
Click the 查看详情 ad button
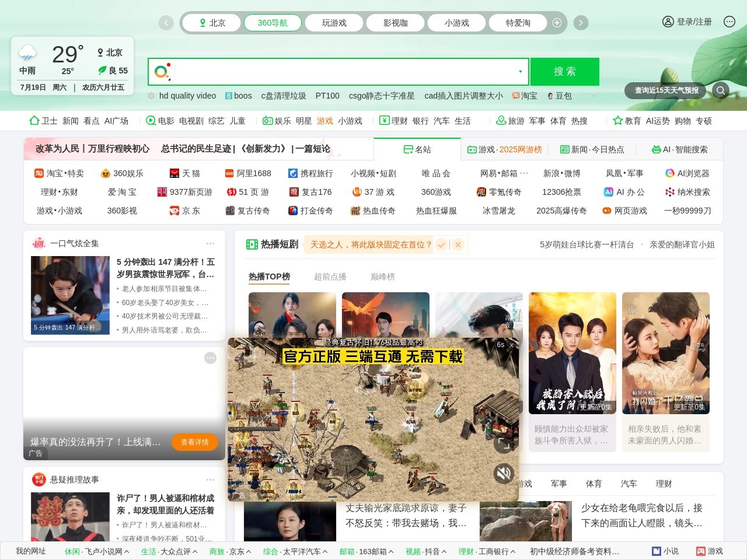(194, 442)
